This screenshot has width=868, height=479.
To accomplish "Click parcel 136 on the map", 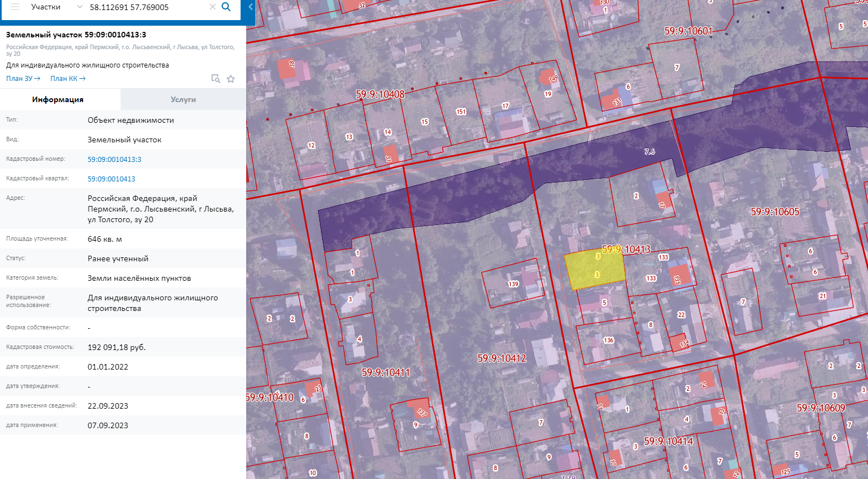I will pos(608,340).
